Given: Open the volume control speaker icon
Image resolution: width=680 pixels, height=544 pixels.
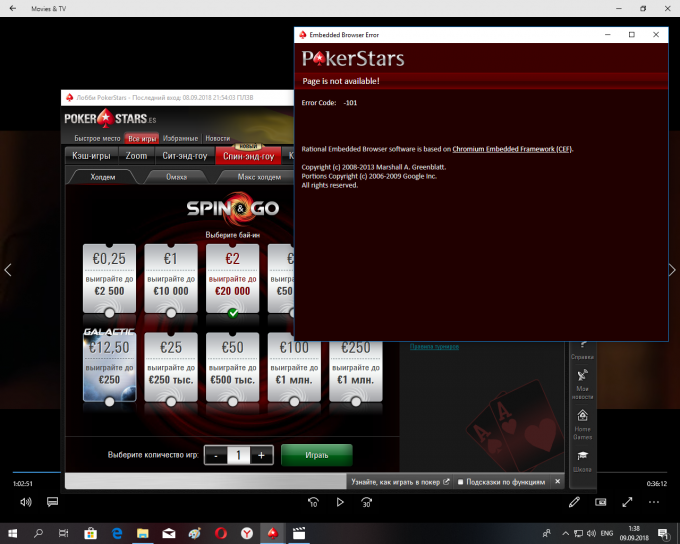Looking at the screenshot, I should (x=26, y=502).
